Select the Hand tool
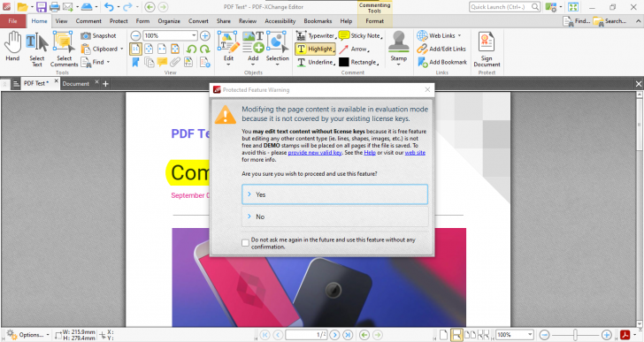644x342 pixels. pyautogui.click(x=12, y=47)
